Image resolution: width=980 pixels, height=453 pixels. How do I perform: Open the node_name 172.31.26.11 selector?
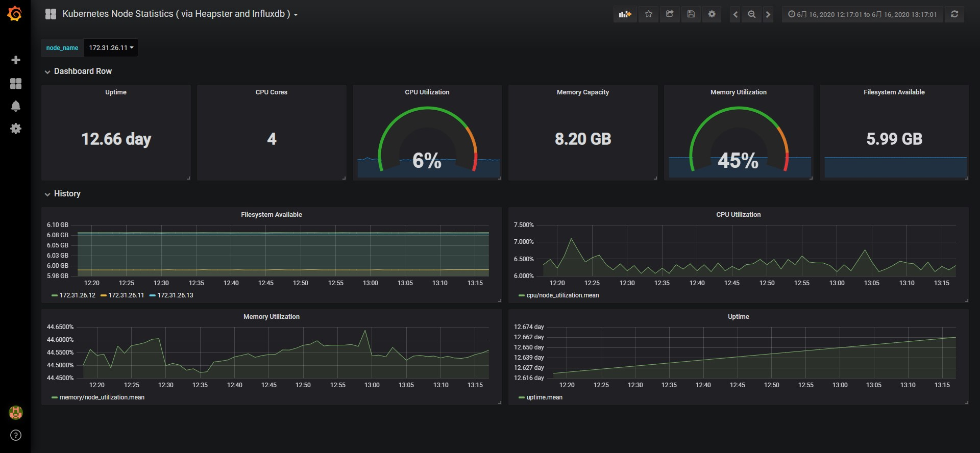point(111,48)
